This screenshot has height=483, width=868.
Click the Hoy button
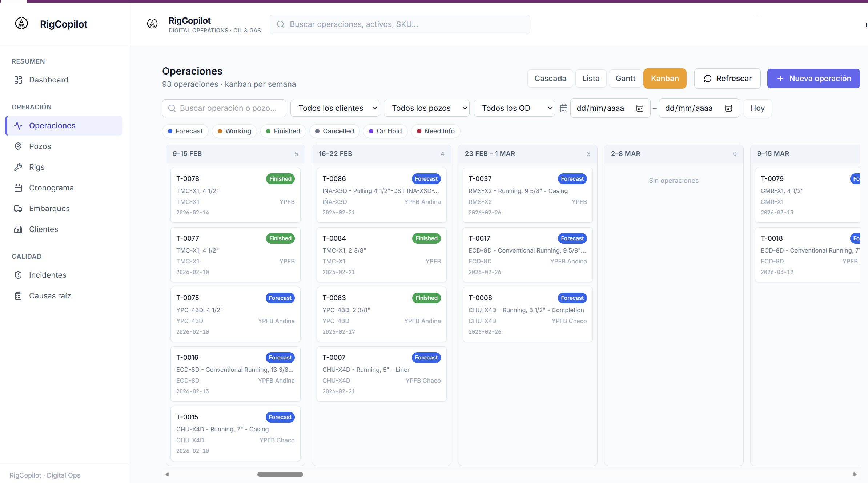758,108
